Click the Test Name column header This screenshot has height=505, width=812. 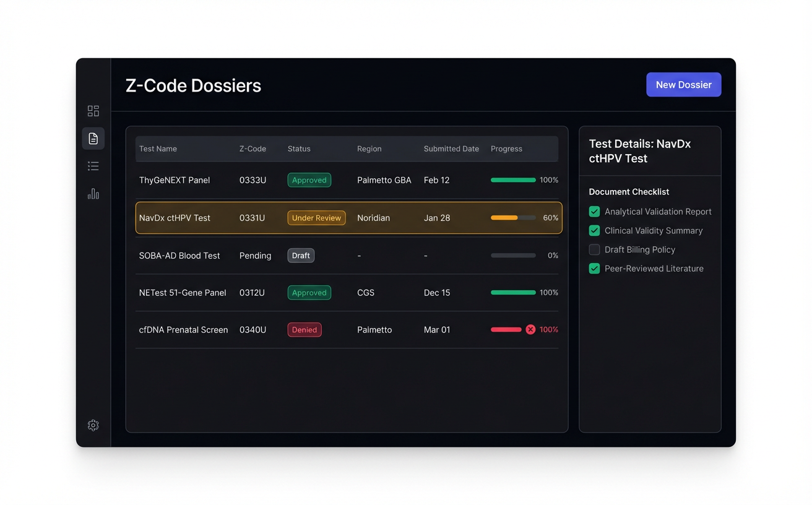click(158, 149)
